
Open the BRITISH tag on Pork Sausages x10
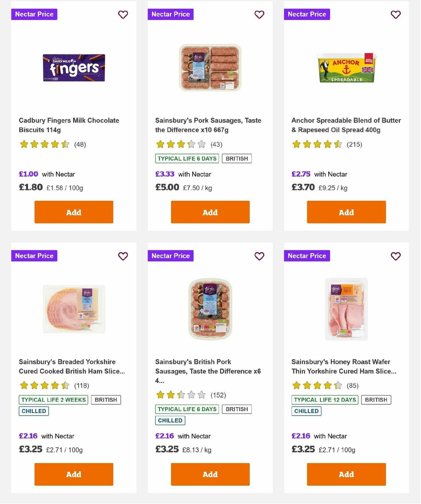tap(237, 158)
